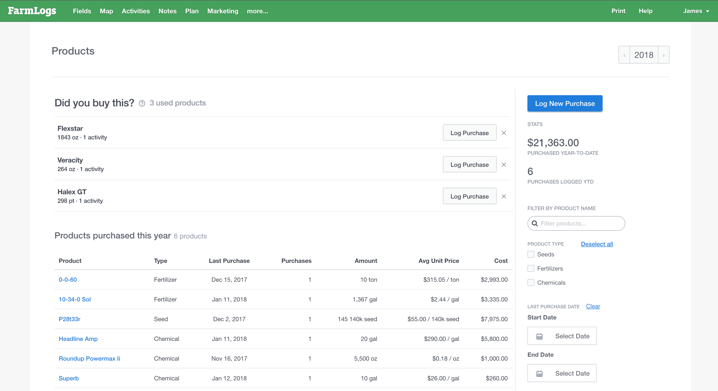Open the P28t33r product link
Viewport: 718px width, 391px height.
[69, 319]
